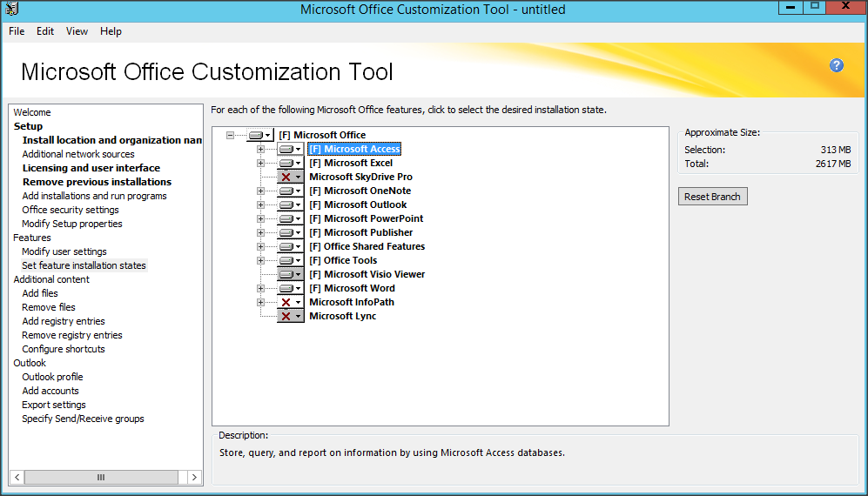
Task: Click the sidebar horizontal scrollbar right arrow
Action: (x=194, y=477)
